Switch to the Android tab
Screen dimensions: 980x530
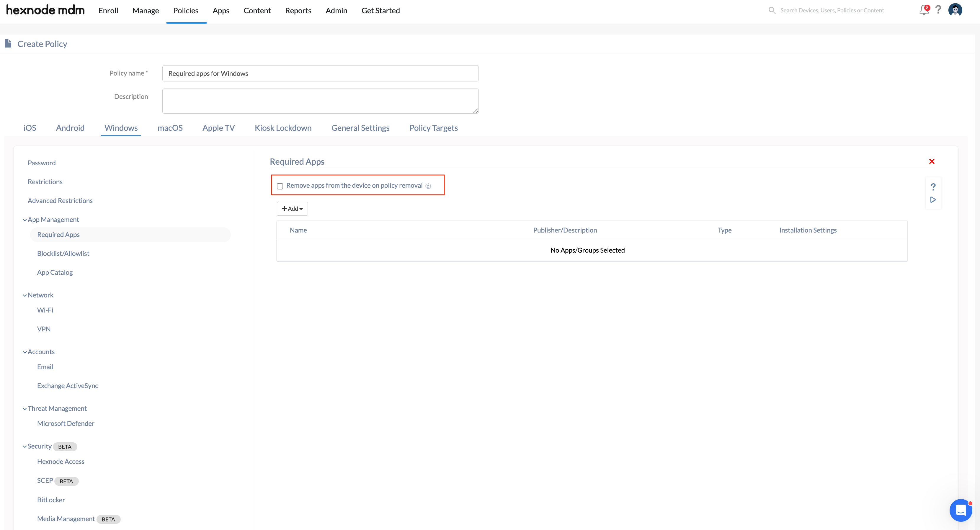(x=70, y=128)
